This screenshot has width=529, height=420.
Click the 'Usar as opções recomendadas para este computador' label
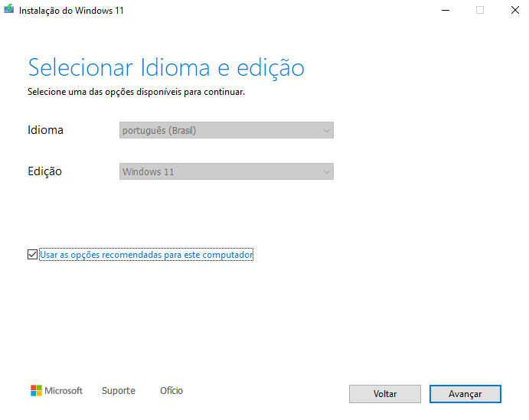[146, 255]
